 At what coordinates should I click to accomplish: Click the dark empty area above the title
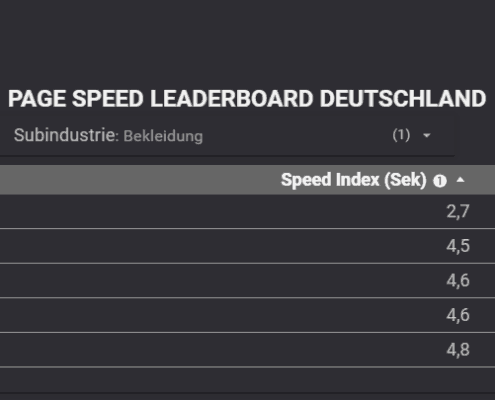pos(247,42)
